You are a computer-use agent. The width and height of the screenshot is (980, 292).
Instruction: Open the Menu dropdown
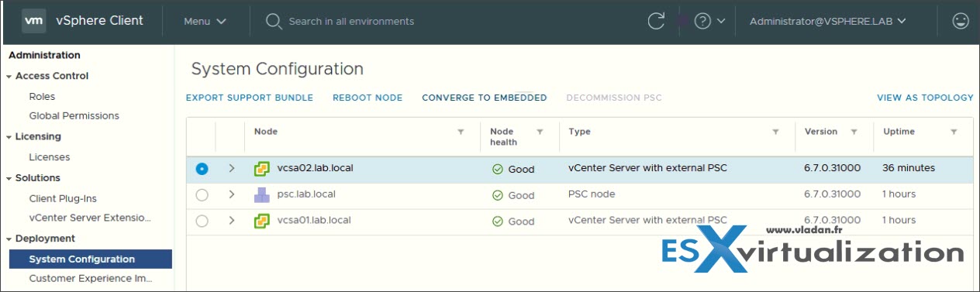coord(205,22)
